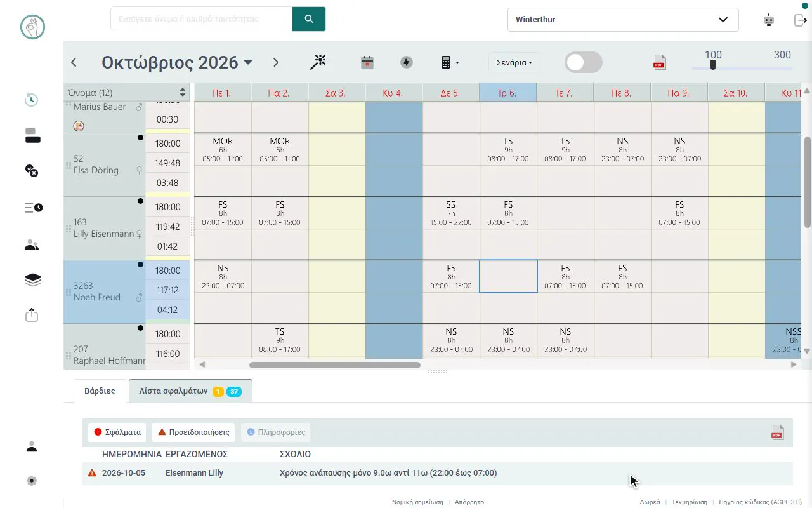
Task: Open the employees group sidebar icon
Action: click(x=32, y=245)
